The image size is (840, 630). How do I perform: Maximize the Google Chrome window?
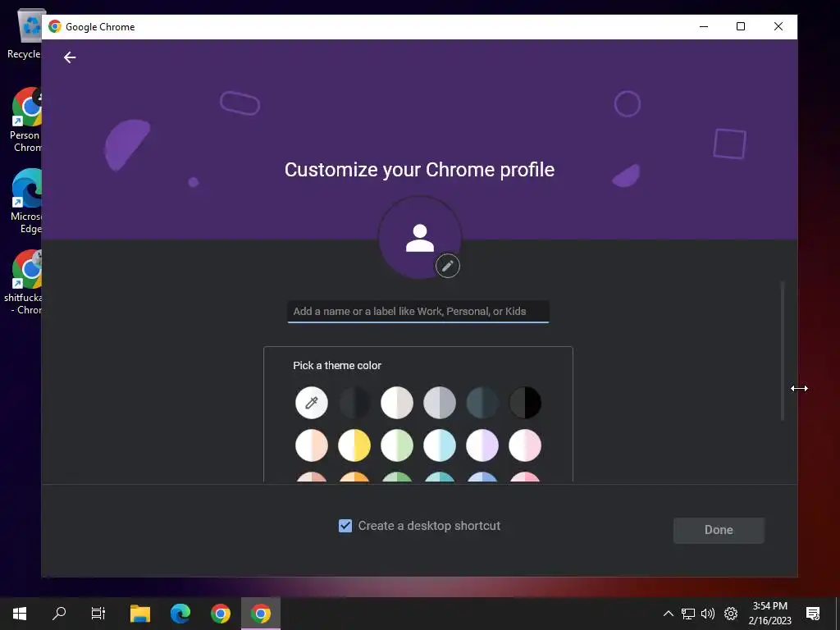741,26
